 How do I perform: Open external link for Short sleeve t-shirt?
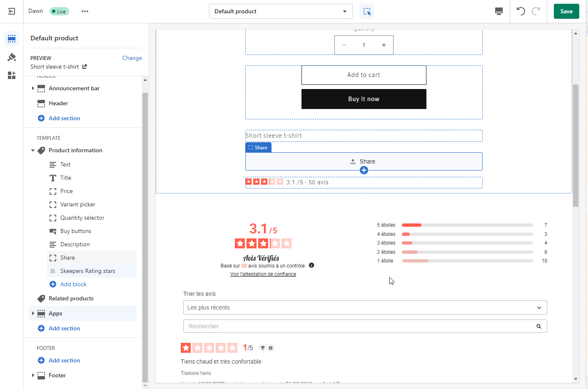click(85, 67)
